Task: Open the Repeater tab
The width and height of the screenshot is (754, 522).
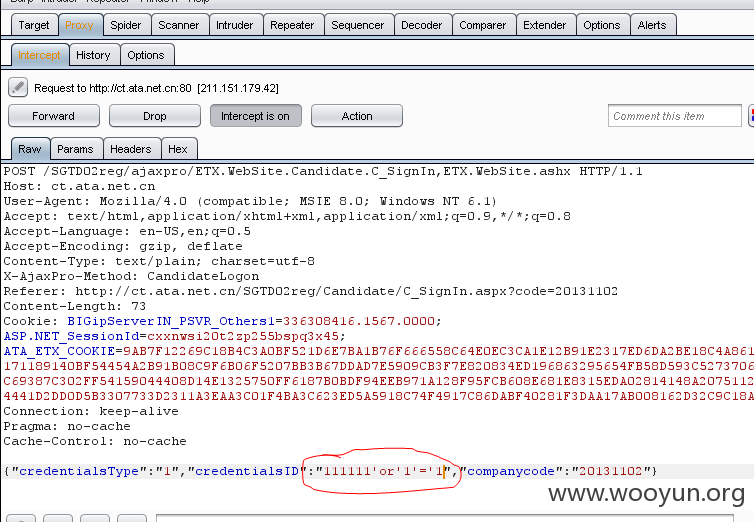Action: pos(292,25)
